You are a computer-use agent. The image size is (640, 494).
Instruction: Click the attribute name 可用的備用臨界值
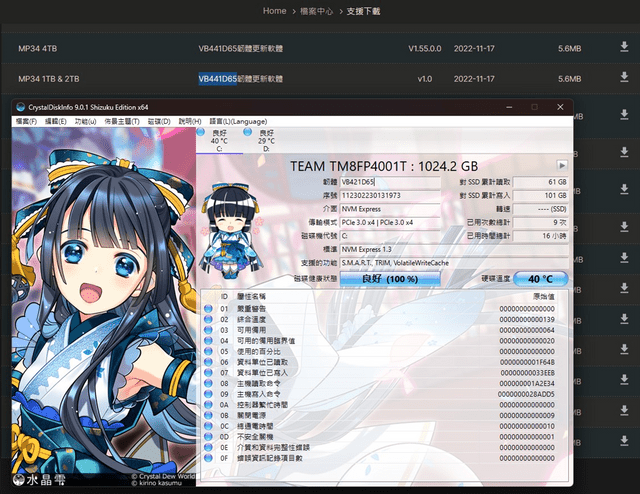click(266, 340)
